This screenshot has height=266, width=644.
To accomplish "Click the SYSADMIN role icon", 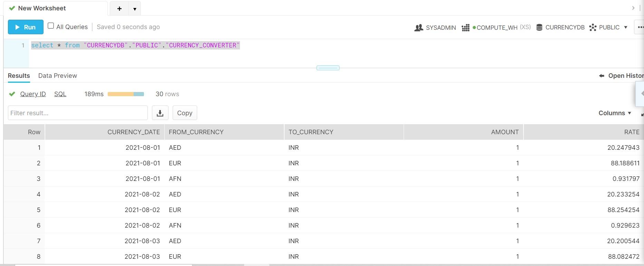I will point(419,28).
